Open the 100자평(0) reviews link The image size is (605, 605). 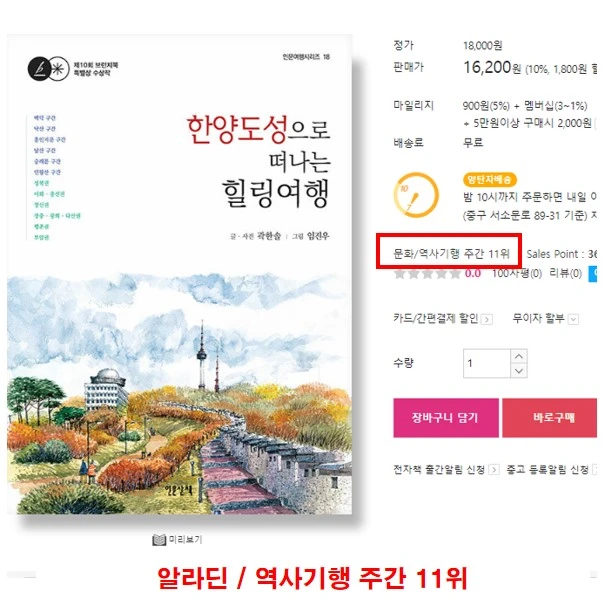(x=517, y=274)
